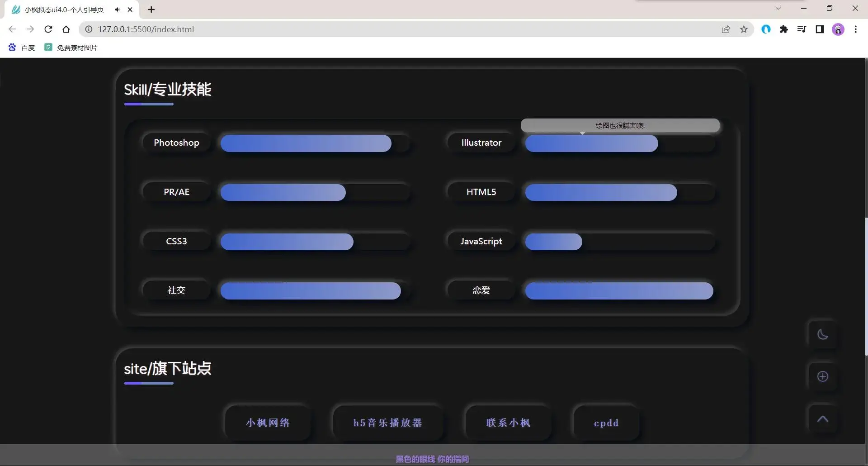Click the extensions puzzle-piece icon
Viewport: 868px width, 466px height.
[784, 29]
